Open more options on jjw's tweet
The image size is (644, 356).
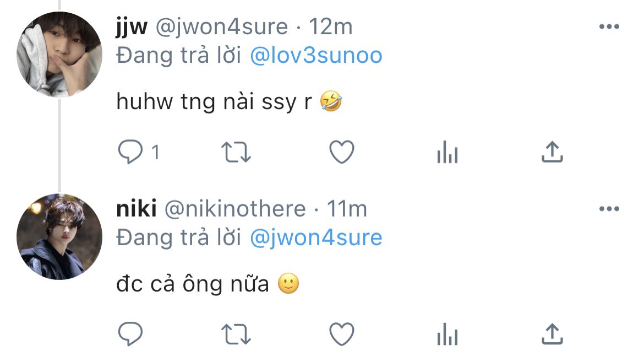click(609, 26)
